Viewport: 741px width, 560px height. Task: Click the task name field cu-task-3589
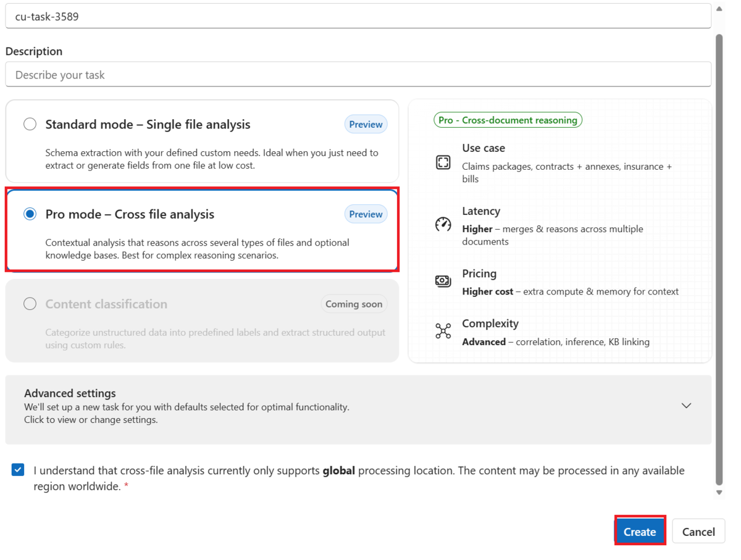[358, 16]
